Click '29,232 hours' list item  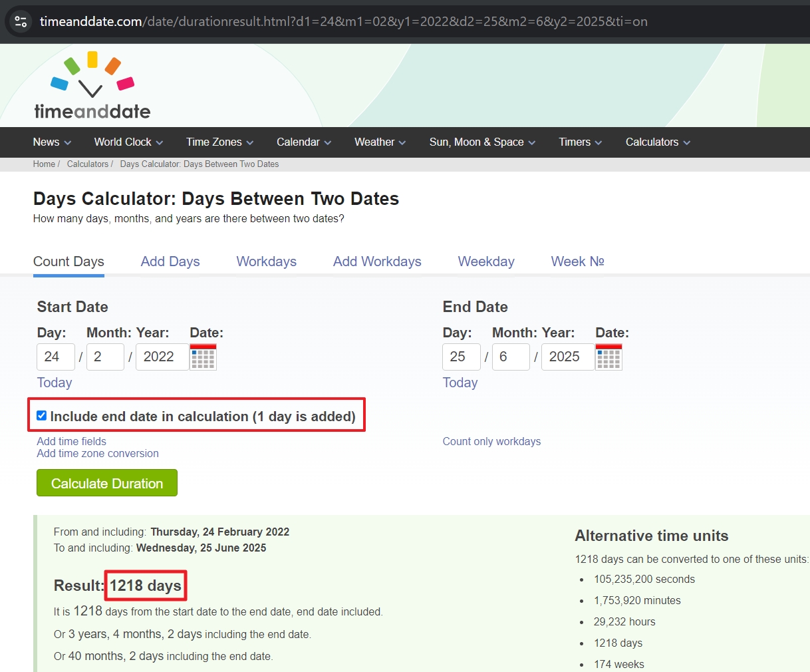624,622
